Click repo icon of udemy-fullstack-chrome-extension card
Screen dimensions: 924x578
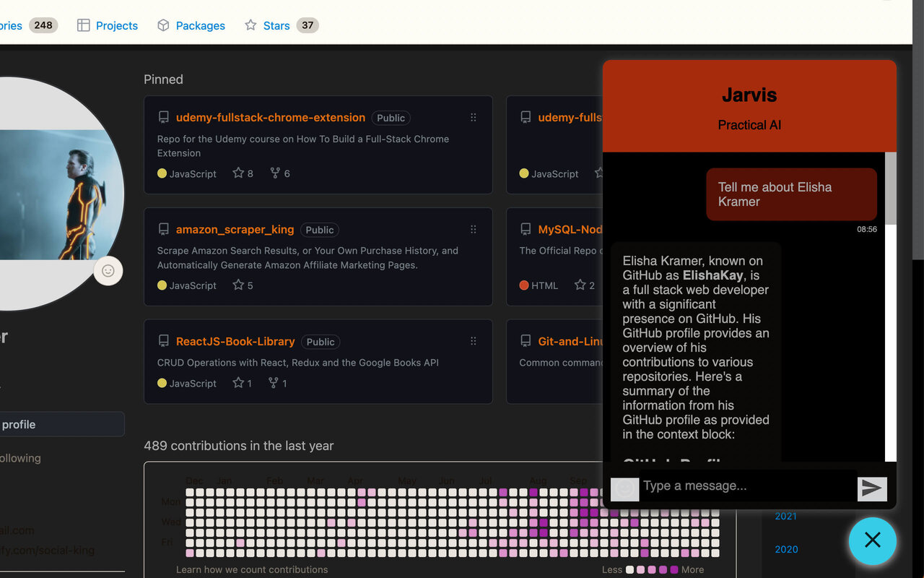point(164,118)
